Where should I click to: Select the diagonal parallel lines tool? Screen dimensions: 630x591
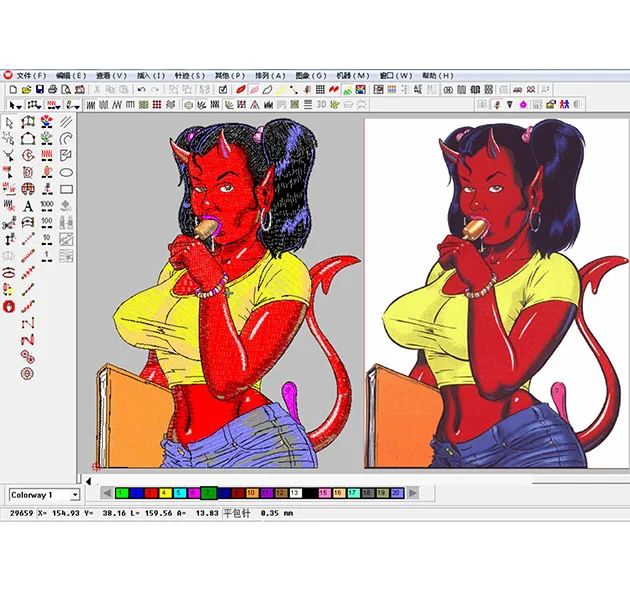tap(66, 122)
